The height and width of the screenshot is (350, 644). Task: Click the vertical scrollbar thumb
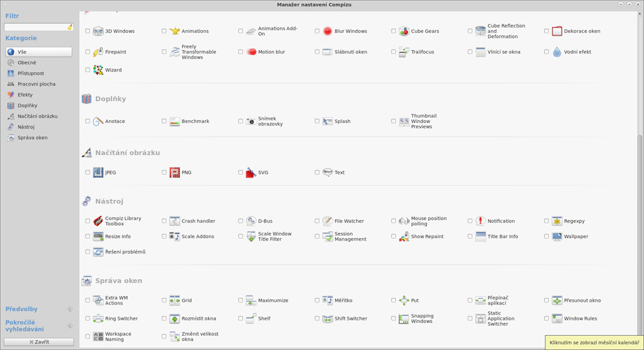point(640,240)
